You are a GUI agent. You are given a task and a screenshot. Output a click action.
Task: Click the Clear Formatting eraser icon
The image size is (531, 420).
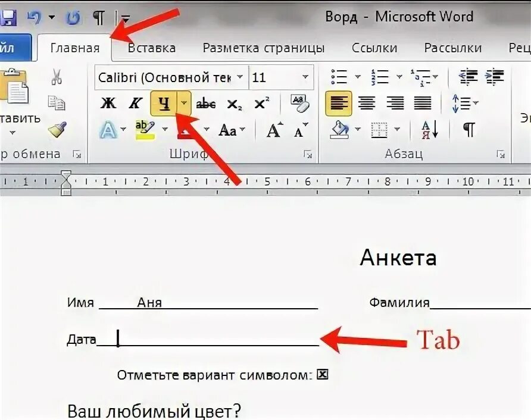click(300, 104)
